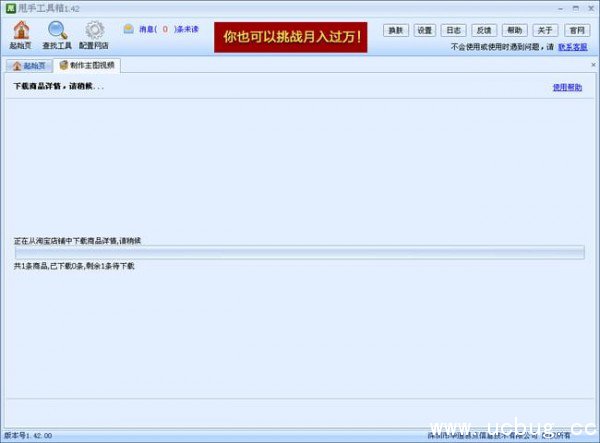The width and height of the screenshot is (600, 443).
Task: Click the icon on 制作主图视频 tab
Action: tap(64, 66)
